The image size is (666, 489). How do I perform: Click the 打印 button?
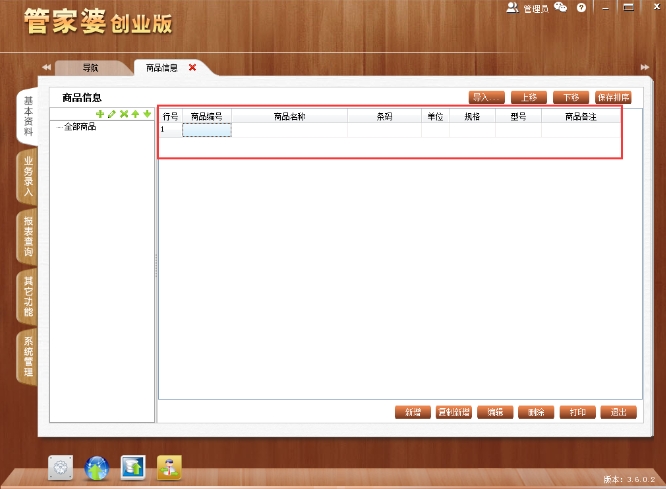(x=577, y=412)
